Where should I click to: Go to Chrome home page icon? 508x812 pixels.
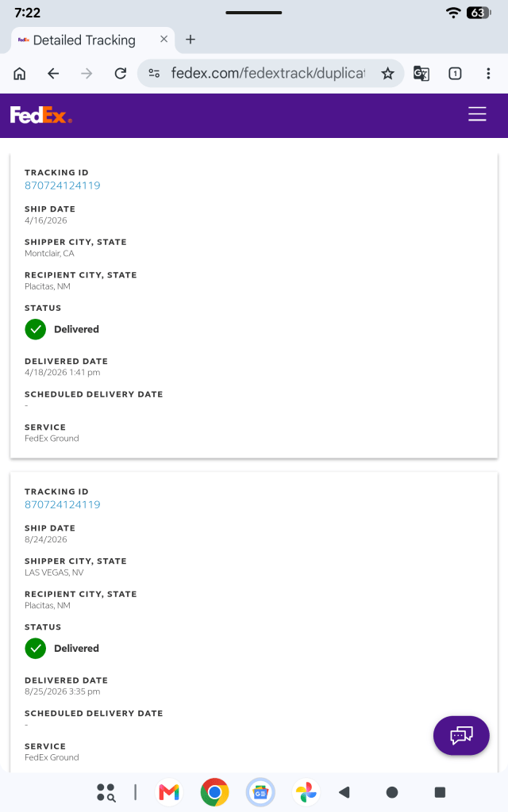[19, 74]
